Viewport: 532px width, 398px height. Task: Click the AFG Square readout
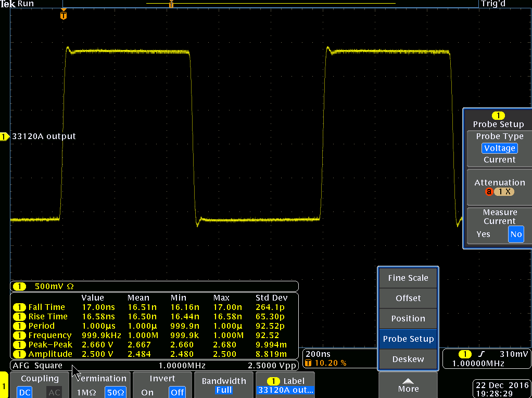(37, 365)
